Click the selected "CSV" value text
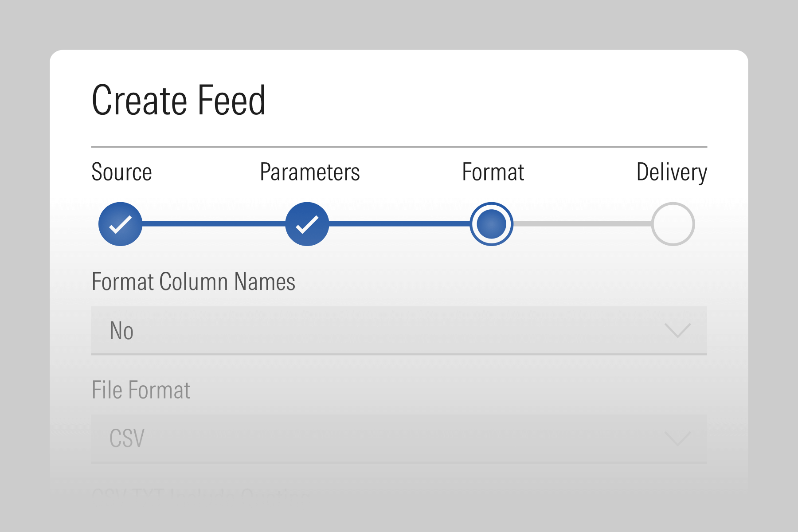This screenshot has height=532, width=798. tap(127, 438)
